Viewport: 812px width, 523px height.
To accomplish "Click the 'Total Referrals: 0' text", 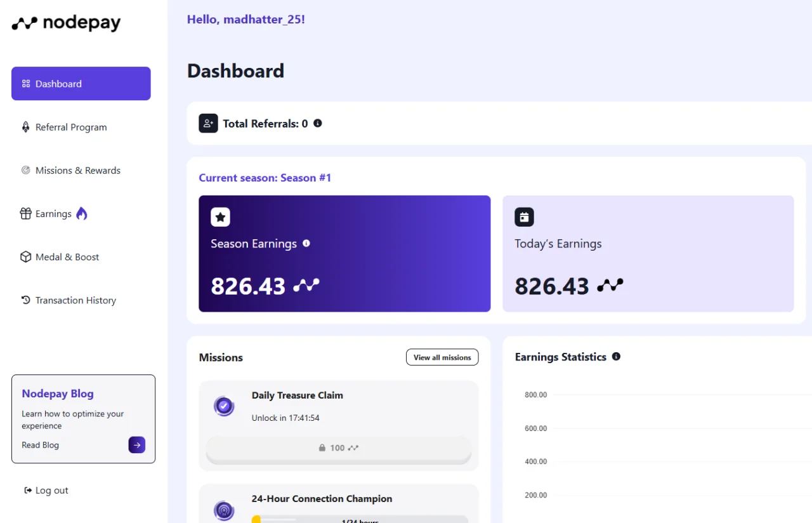I will tap(265, 124).
